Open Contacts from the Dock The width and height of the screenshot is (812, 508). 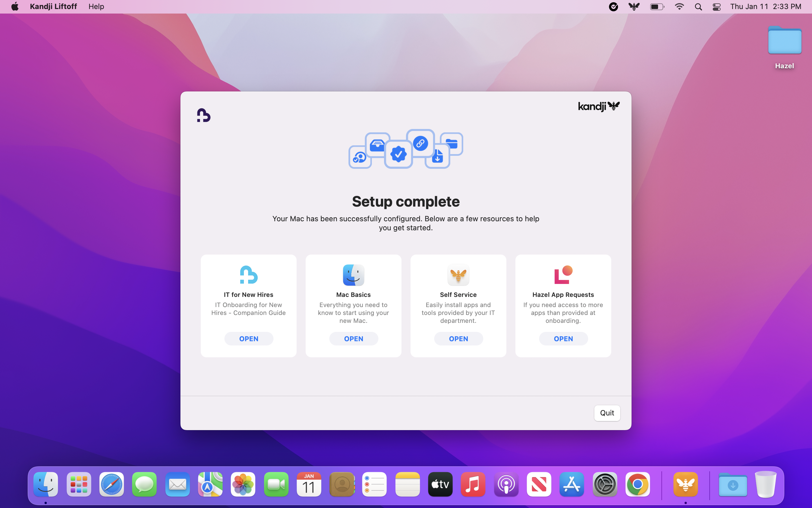342,485
